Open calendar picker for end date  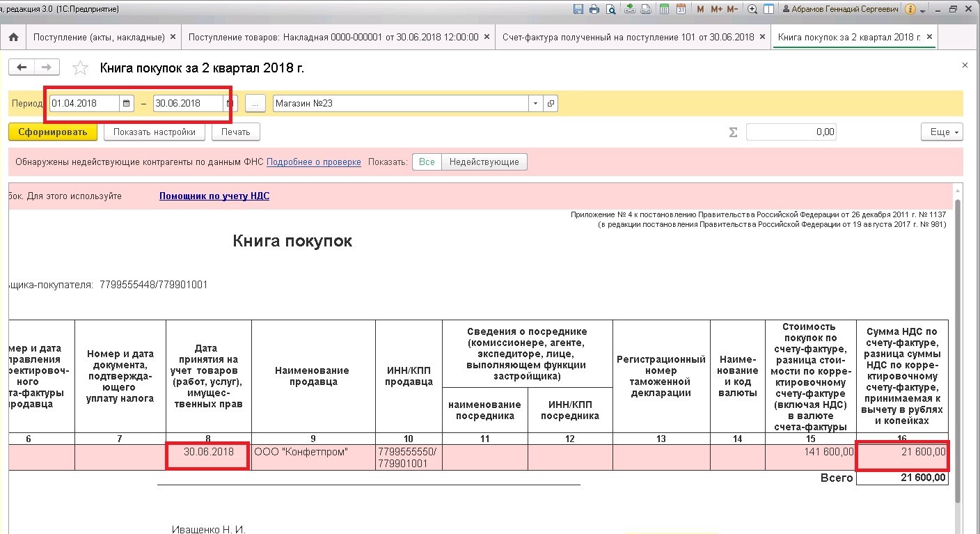tap(230, 103)
